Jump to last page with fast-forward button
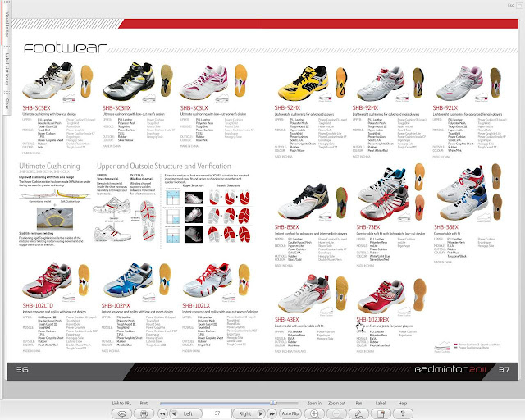This screenshot has width=525, height=420. click(x=272, y=413)
